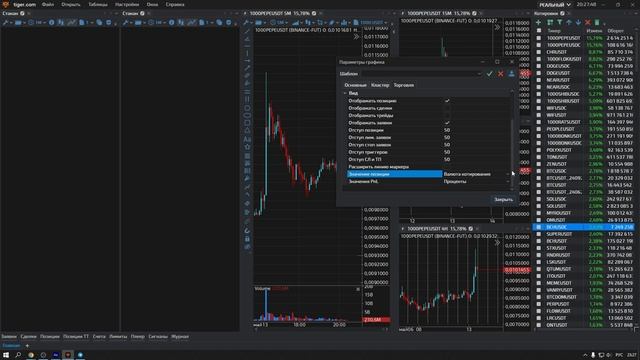Toggle Отображать заявки checkbox
The height and width of the screenshot is (360, 640).
447,123
